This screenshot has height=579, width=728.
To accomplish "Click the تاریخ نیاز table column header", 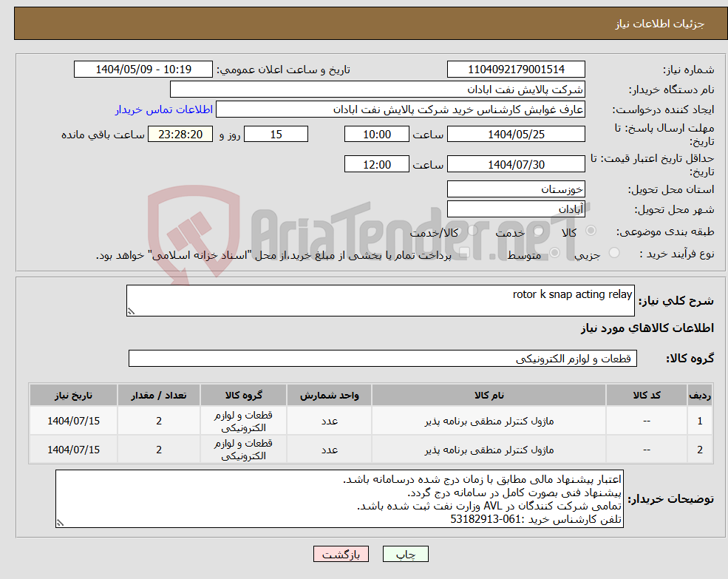I will coord(73,395).
